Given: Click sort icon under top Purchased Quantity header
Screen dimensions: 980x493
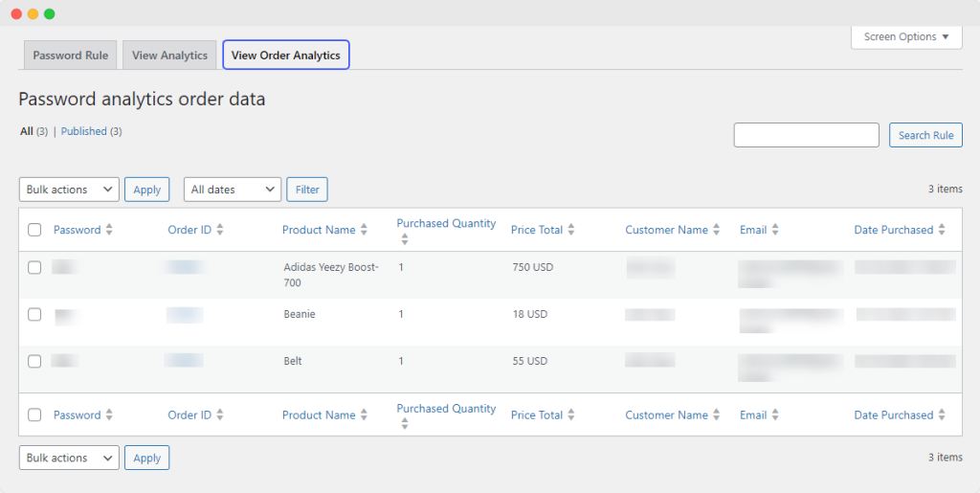Looking at the screenshot, I should 404,239.
